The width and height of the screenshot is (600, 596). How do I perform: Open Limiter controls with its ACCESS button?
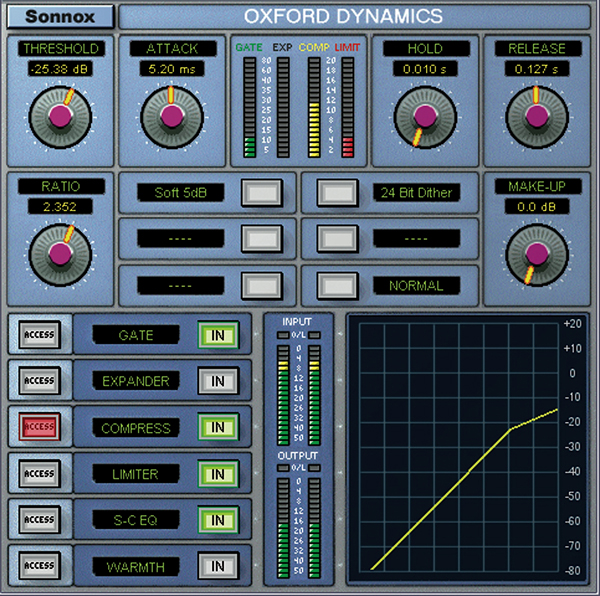coord(40,474)
